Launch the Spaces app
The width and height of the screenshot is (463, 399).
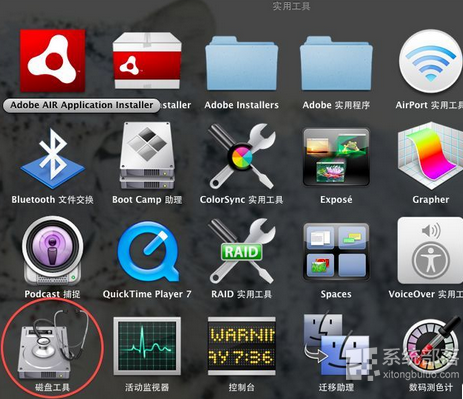[336, 251]
